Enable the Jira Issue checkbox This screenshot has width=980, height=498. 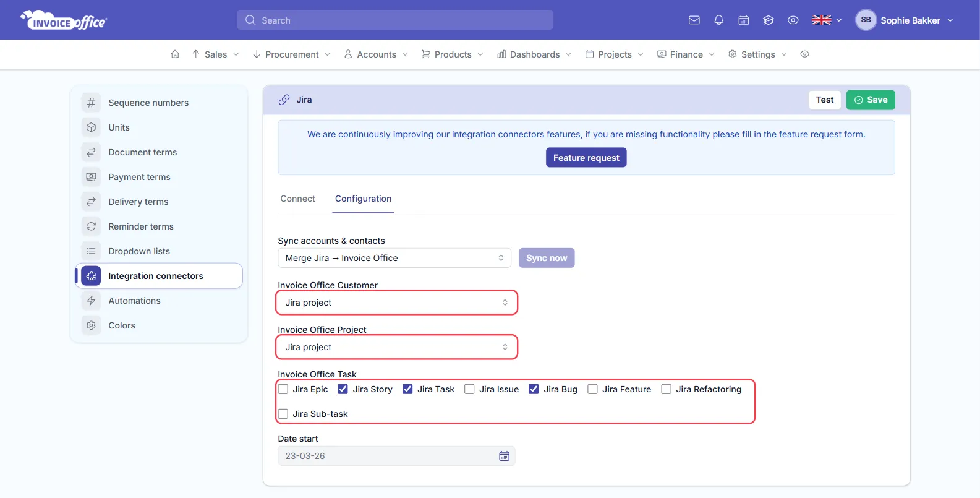pyautogui.click(x=469, y=389)
